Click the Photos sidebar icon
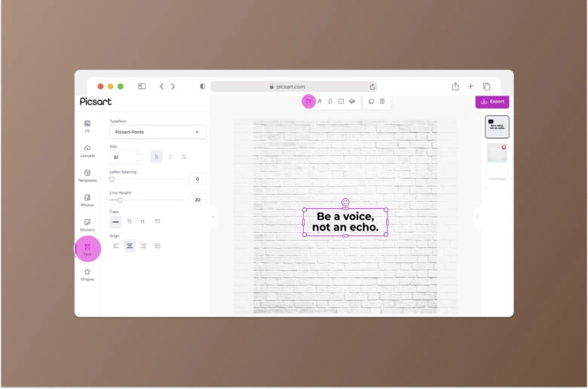 coord(87,200)
